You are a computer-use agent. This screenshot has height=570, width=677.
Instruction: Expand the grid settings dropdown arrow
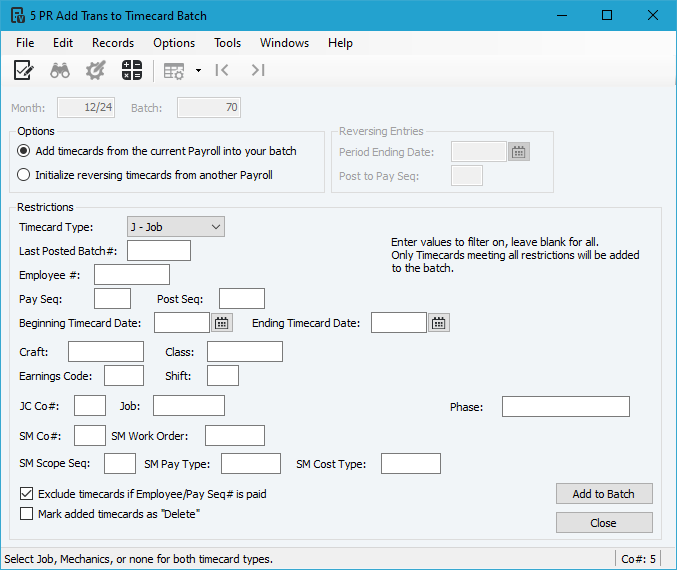pos(198,70)
